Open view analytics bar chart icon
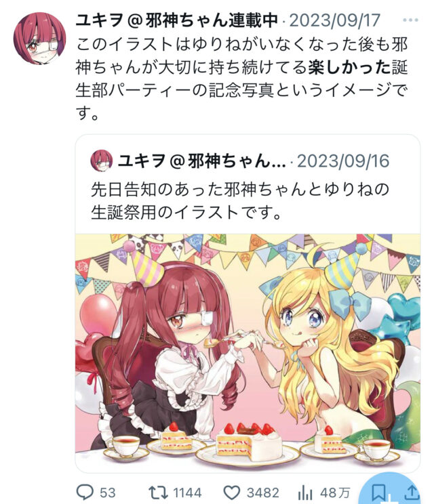This screenshot has width=434, height=504. pyautogui.click(x=304, y=492)
